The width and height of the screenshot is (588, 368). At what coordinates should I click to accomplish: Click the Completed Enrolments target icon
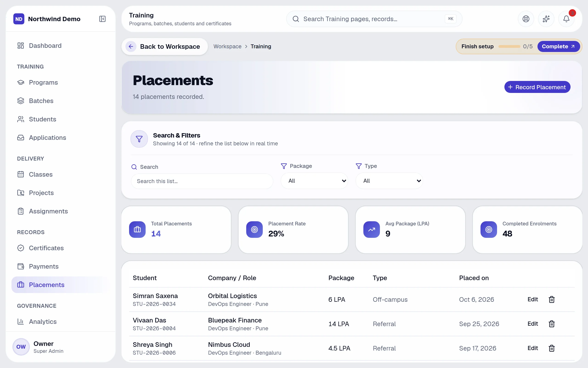point(489,229)
